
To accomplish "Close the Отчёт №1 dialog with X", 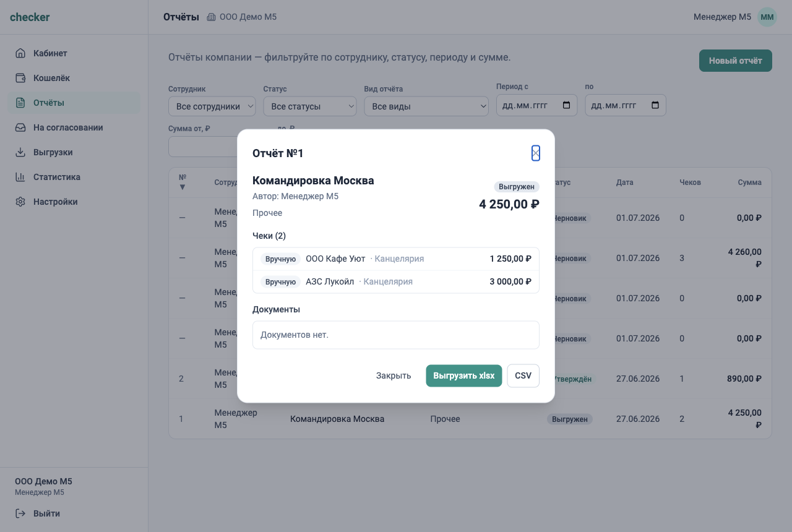I will pos(536,153).
